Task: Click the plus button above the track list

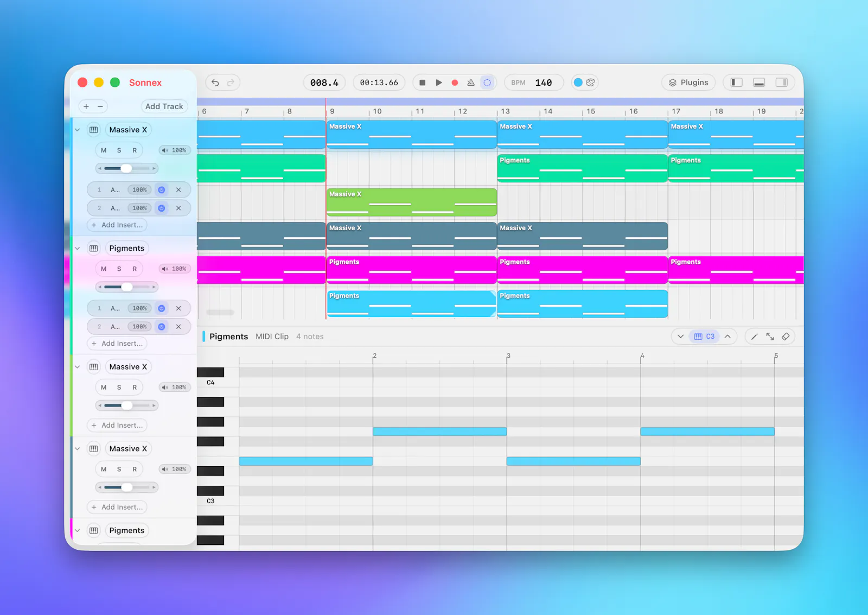Action: 86,106
